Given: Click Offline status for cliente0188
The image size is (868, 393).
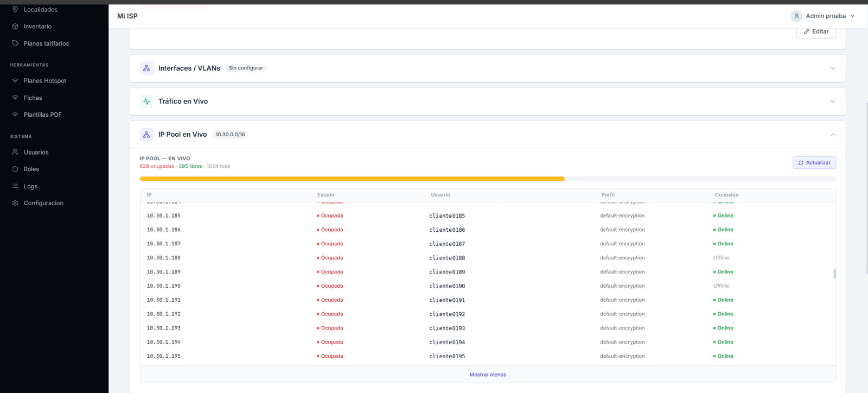Looking at the screenshot, I should coord(721,258).
